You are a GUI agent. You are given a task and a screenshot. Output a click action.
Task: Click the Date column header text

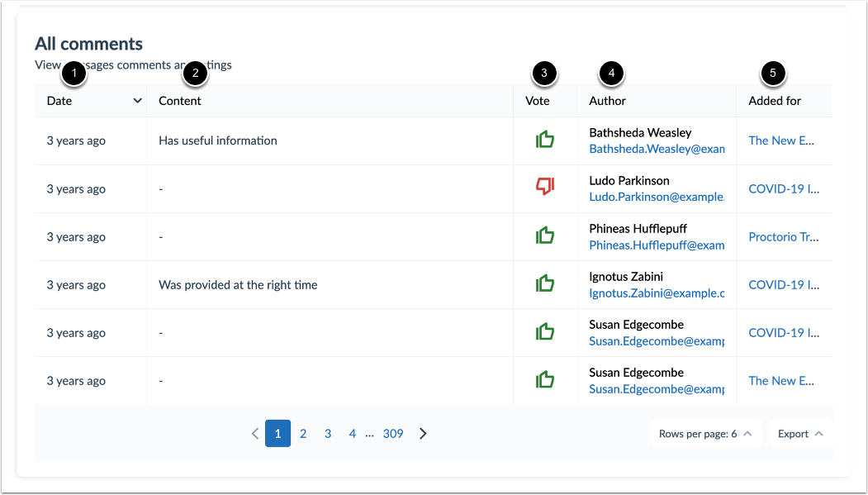pyautogui.click(x=59, y=101)
